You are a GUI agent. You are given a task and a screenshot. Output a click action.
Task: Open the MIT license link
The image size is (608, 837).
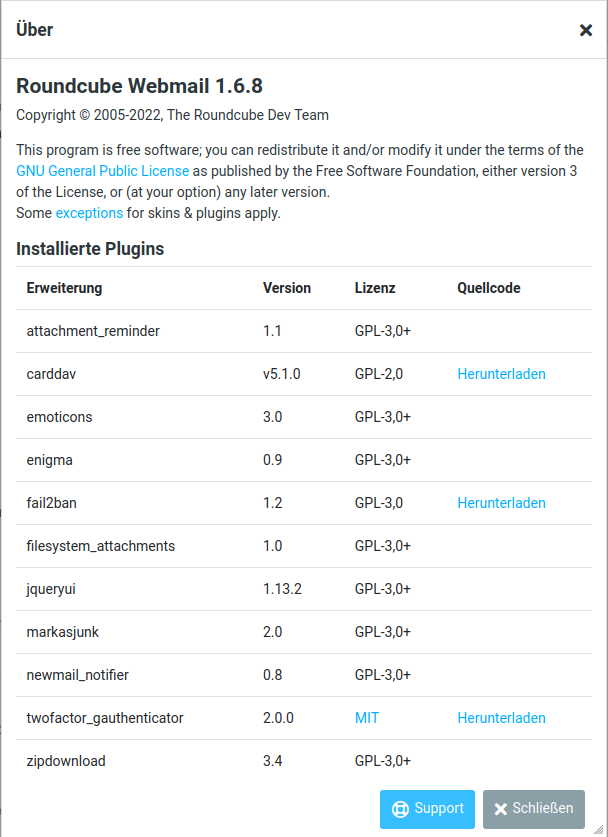point(367,718)
